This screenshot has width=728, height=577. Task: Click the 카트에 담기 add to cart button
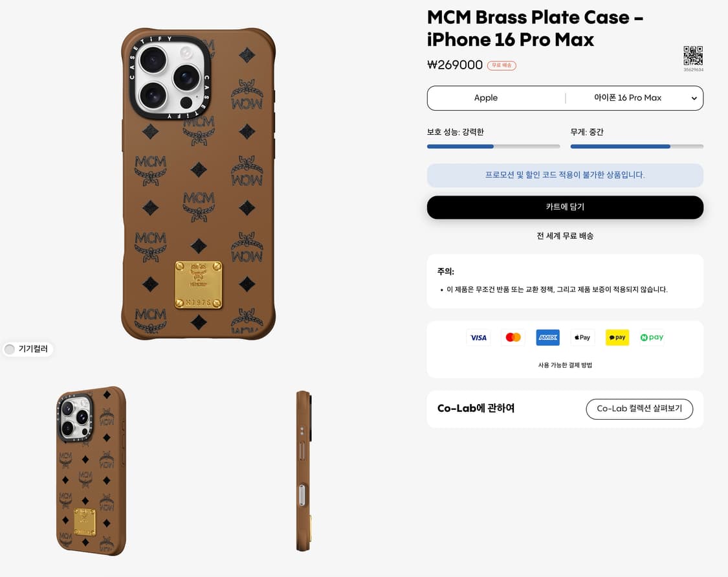pyautogui.click(x=565, y=207)
